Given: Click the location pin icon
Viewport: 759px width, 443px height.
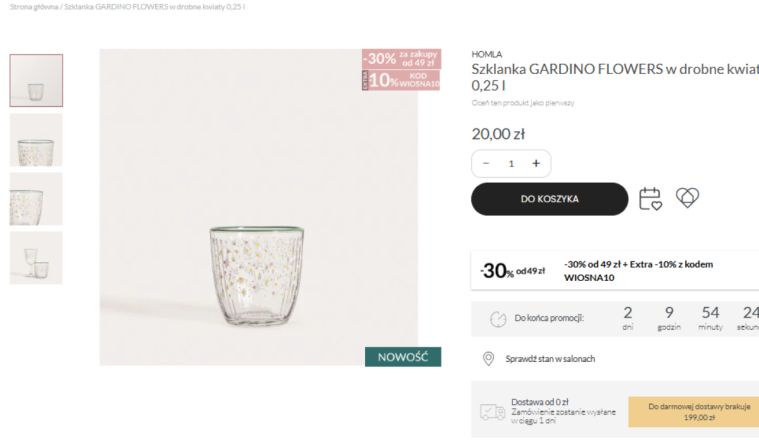Looking at the screenshot, I should 488,358.
